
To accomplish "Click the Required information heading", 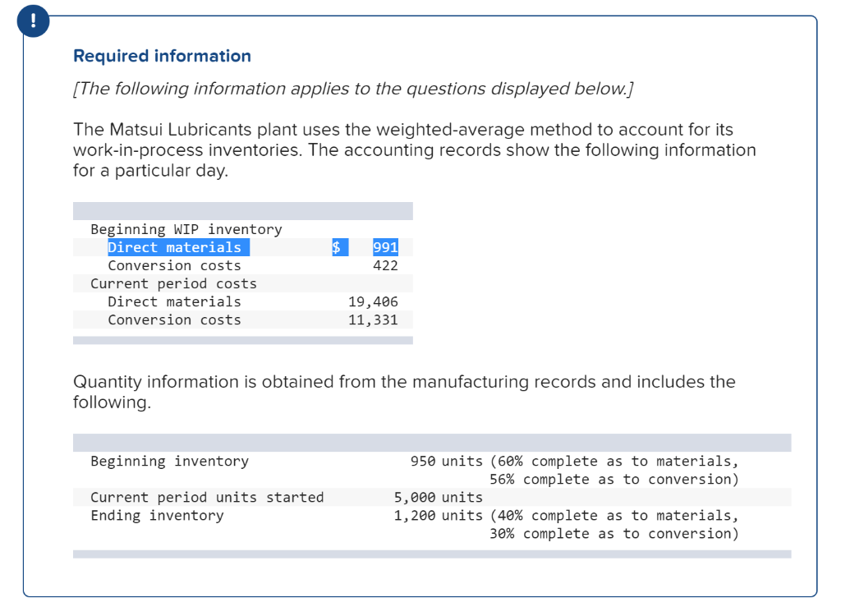I will 162,56.
